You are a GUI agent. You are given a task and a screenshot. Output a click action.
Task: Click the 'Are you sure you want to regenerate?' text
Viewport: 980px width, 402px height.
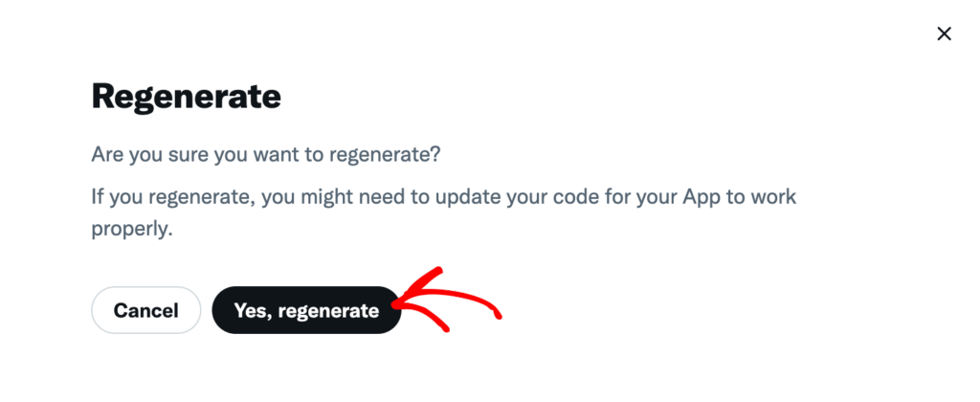click(266, 154)
